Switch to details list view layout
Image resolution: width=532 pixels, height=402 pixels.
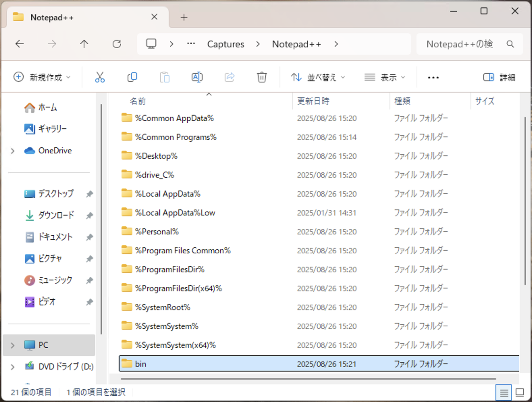504,393
